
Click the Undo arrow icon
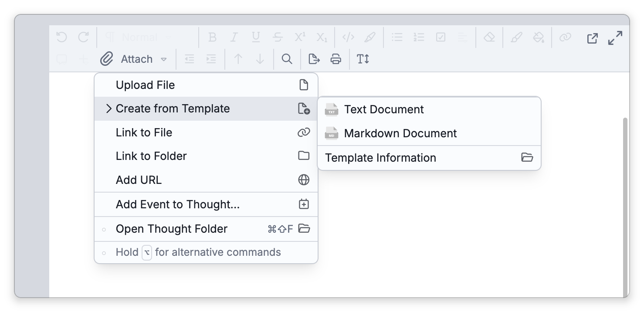[x=61, y=37]
